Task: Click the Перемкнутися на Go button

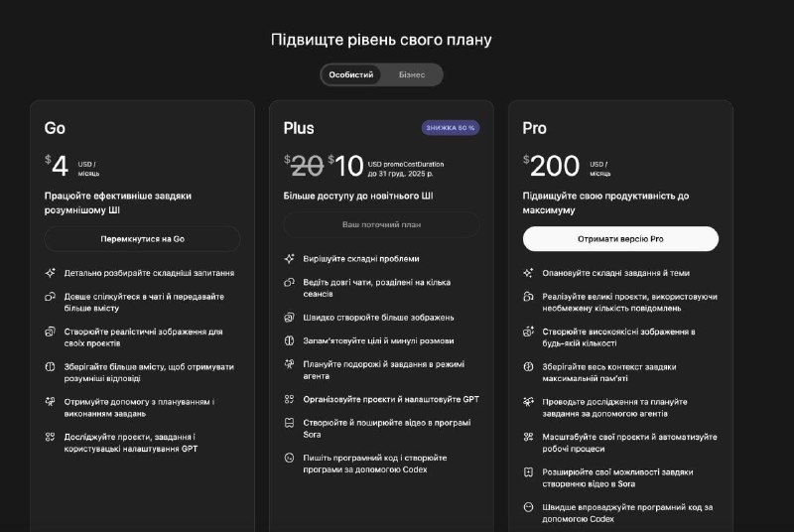Action: point(142,239)
